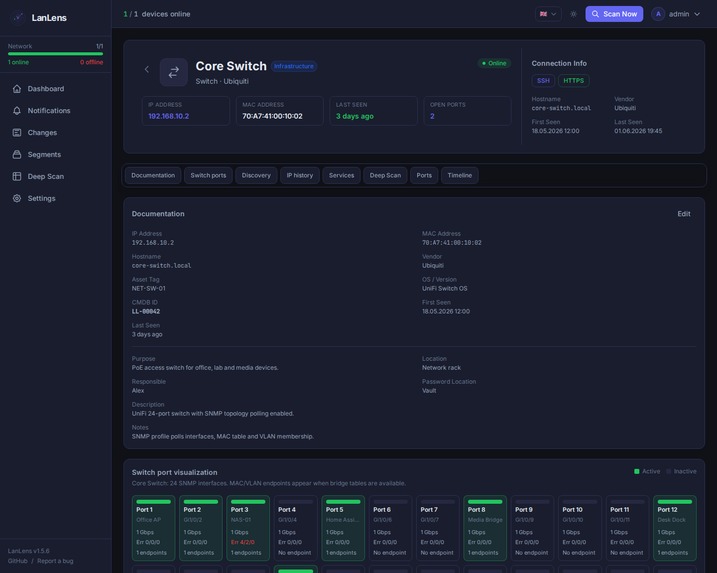
Task: Open the Ports tab
Action: coord(424,176)
